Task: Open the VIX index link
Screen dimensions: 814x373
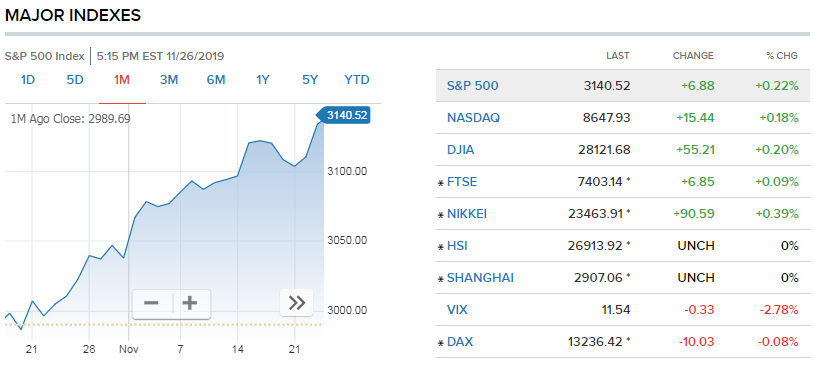Action: pos(457,310)
